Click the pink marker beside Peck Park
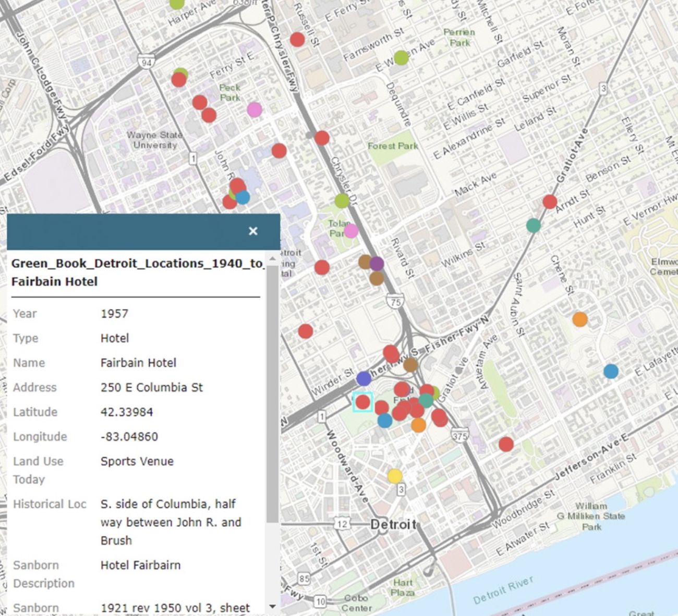This screenshot has height=616, width=678. [x=254, y=110]
